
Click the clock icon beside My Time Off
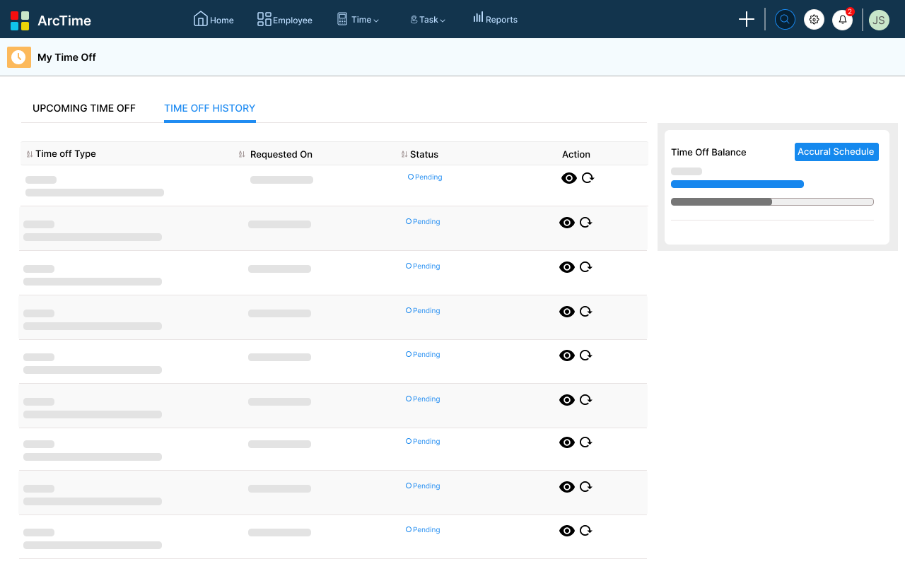[18, 57]
